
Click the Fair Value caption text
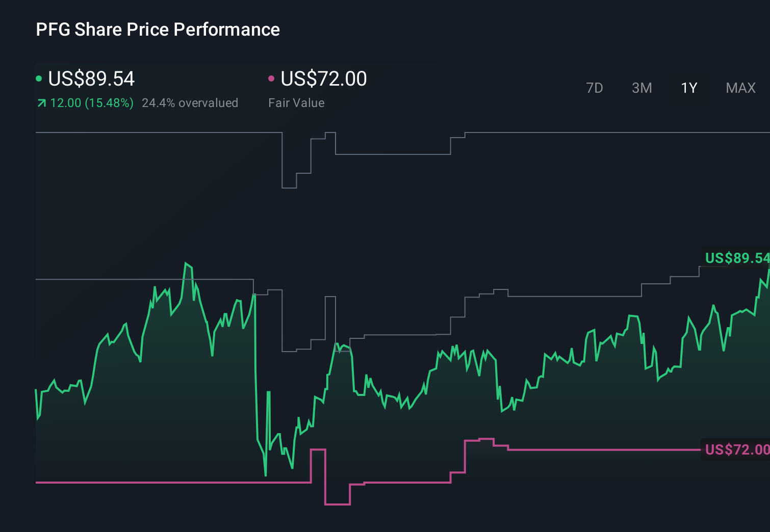[x=296, y=102]
